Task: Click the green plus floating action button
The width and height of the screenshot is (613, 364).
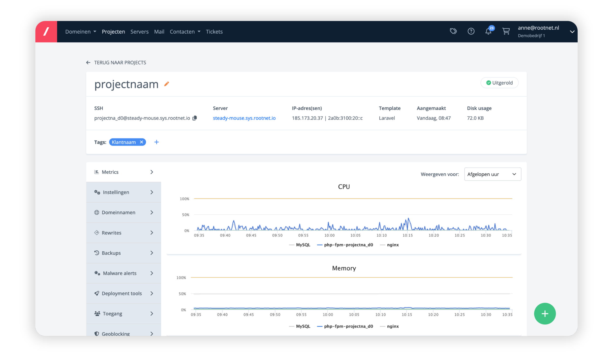Action: (545, 313)
